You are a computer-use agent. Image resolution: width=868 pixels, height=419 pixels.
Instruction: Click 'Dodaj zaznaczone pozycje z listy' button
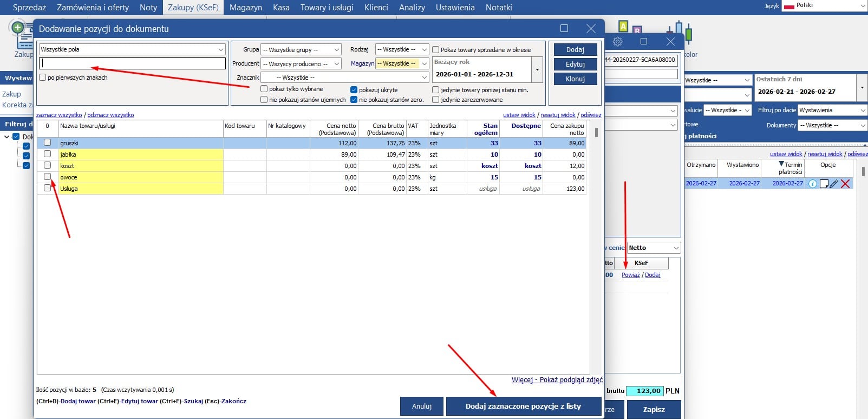[523, 407]
